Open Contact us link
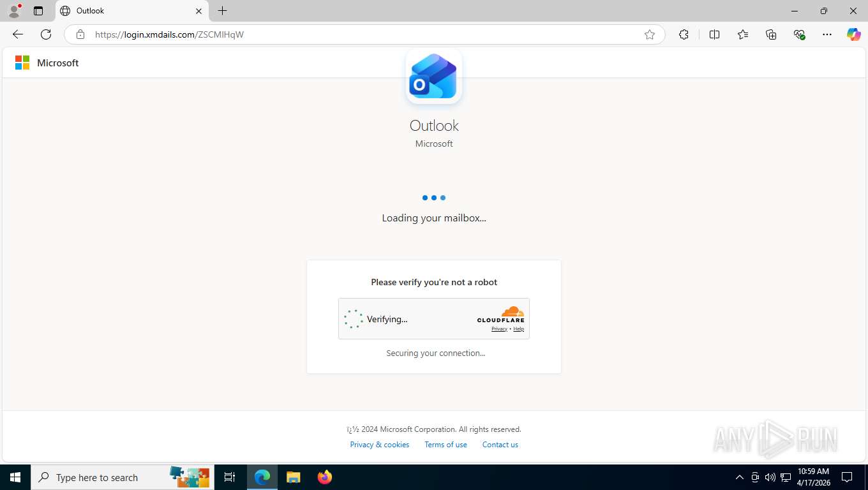 [500, 445]
